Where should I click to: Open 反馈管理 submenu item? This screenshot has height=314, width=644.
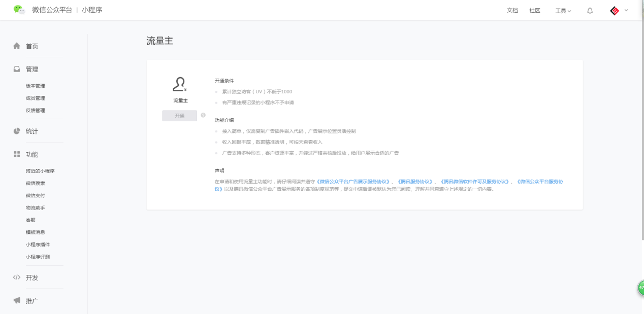tap(36, 110)
